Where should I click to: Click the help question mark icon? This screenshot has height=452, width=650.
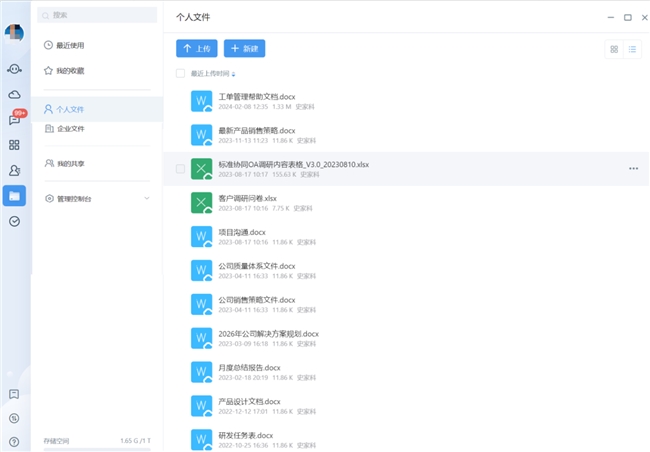[14, 441]
